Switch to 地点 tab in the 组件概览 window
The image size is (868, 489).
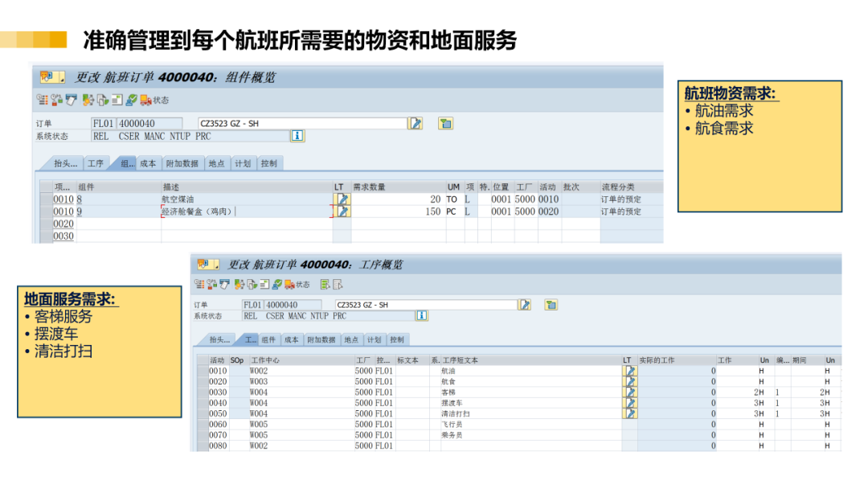216,163
